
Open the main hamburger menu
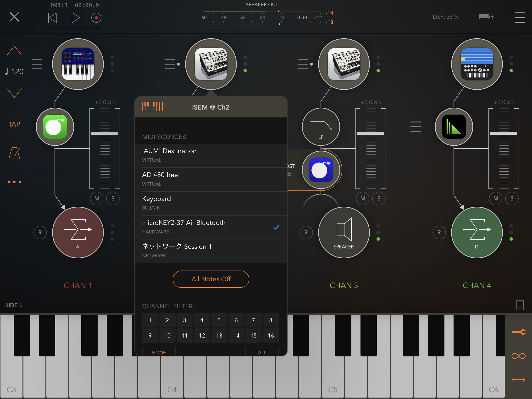point(520,17)
